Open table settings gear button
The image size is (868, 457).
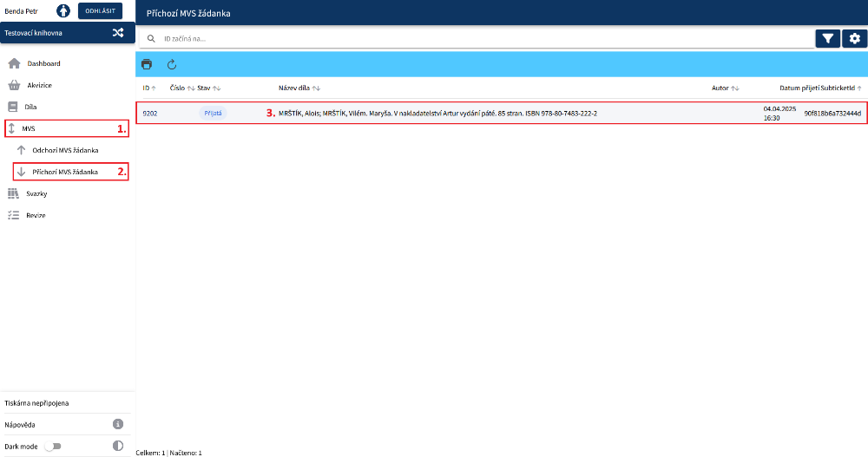pos(855,38)
